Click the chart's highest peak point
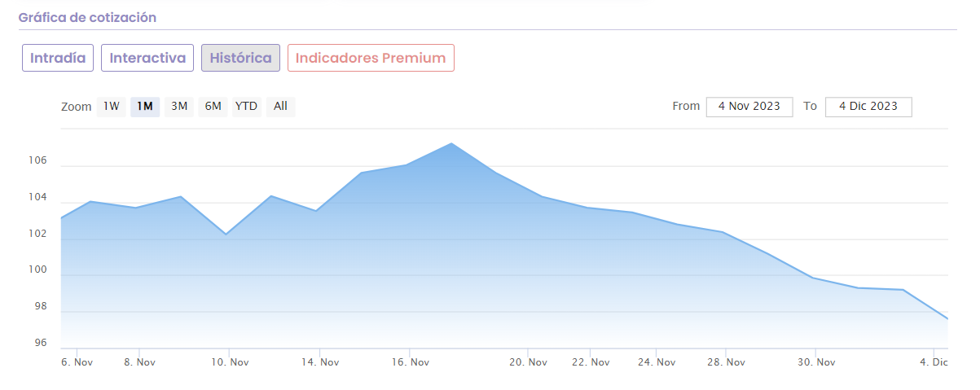 click(451, 143)
